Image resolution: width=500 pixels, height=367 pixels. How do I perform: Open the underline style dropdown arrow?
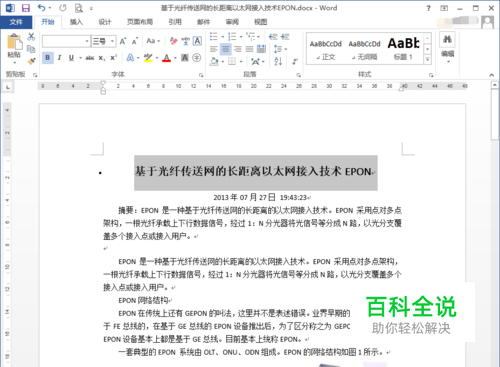[80, 58]
